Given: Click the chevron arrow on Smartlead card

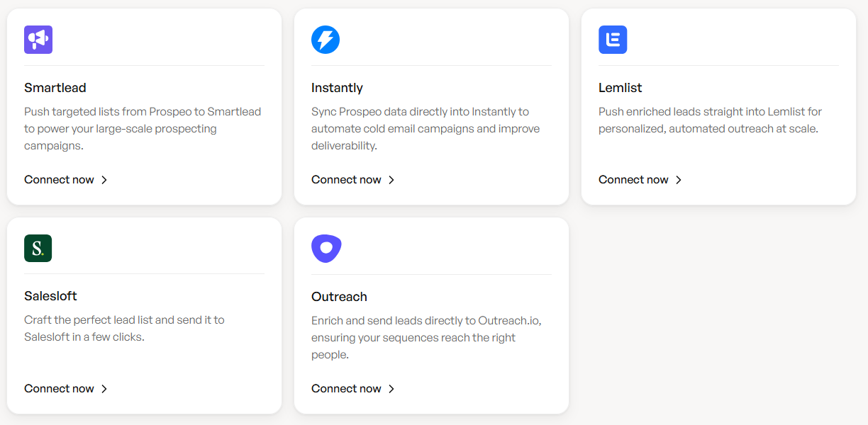Looking at the screenshot, I should (x=104, y=180).
